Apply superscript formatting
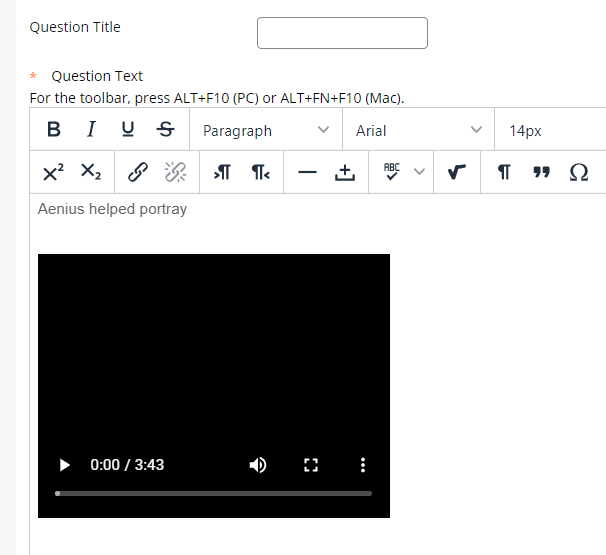 (x=53, y=172)
